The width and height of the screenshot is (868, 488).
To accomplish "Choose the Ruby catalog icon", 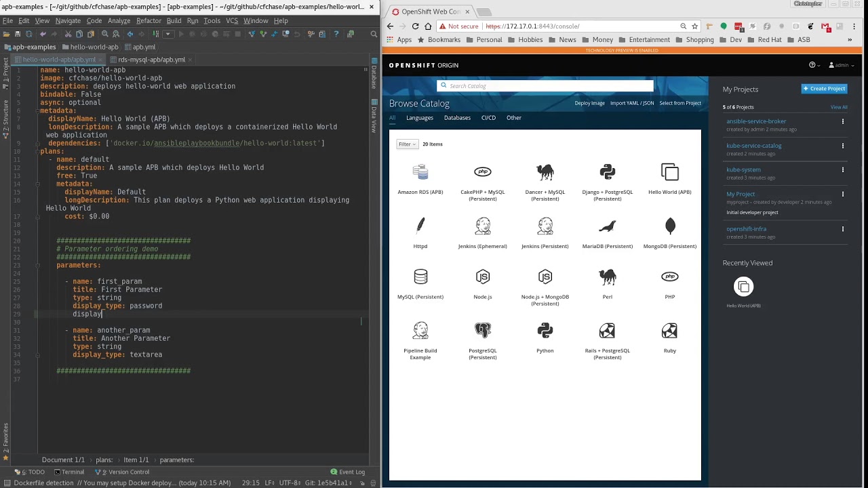I will [x=670, y=331].
